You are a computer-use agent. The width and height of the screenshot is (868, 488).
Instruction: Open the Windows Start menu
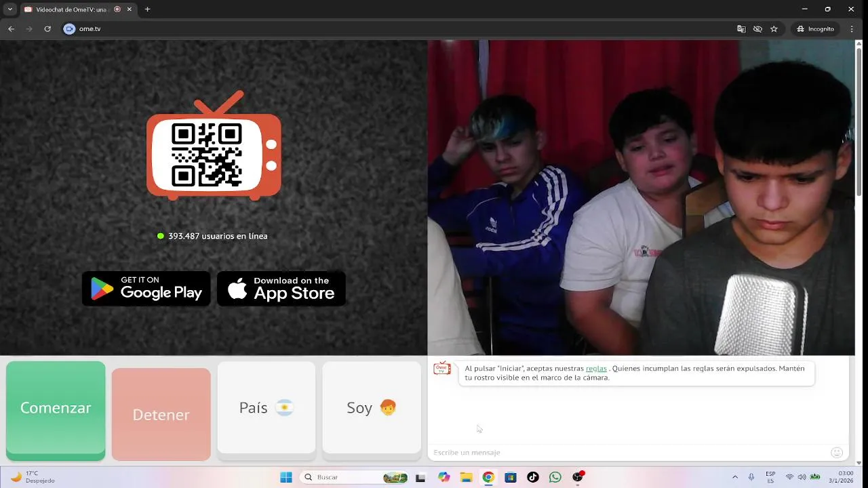click(x=286, y=477)
